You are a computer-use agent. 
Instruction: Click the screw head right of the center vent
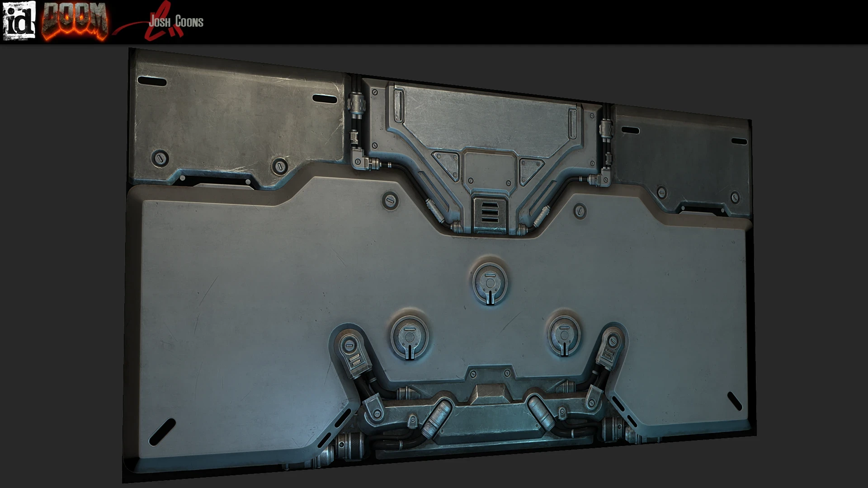(580, 211)
